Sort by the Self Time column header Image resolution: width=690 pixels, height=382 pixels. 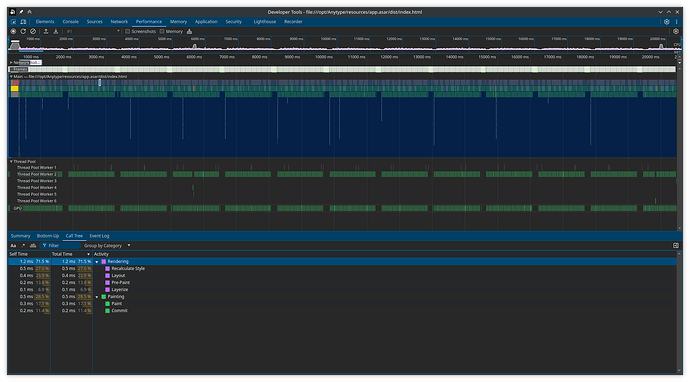click(29, 254)
